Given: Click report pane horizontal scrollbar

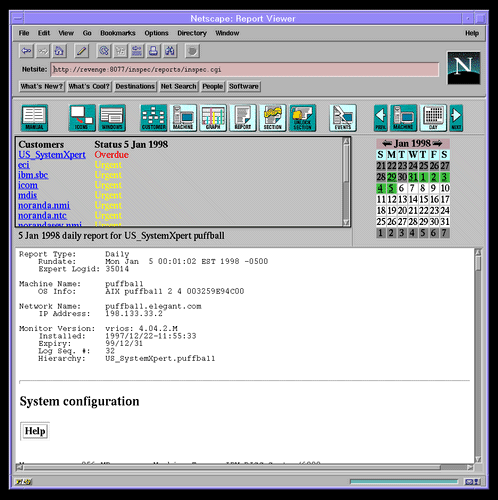Looking at the screenshot, I should pyautogui.click(x=245, y=467).
